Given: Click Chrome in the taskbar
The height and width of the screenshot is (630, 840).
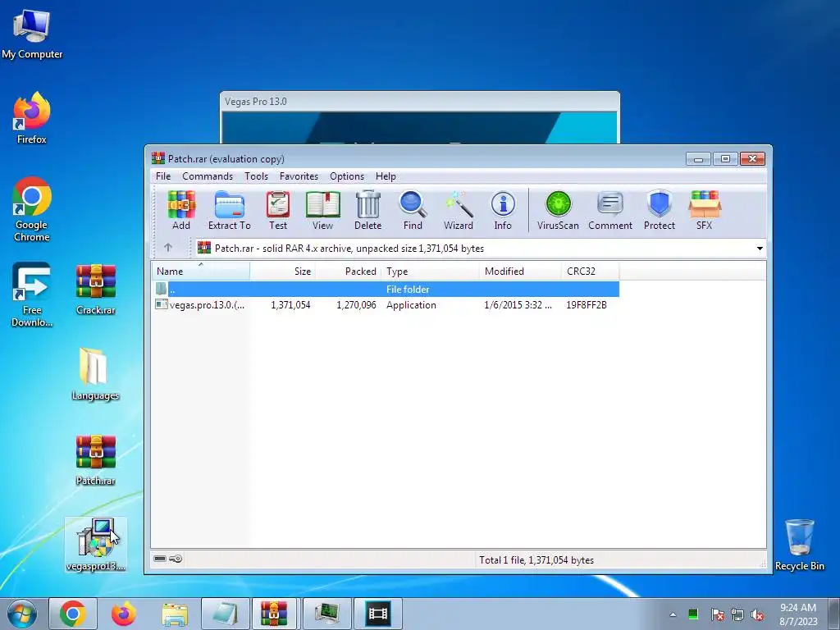Looking at the screenshot, I should pyautogui.click(x=73, y=614).
